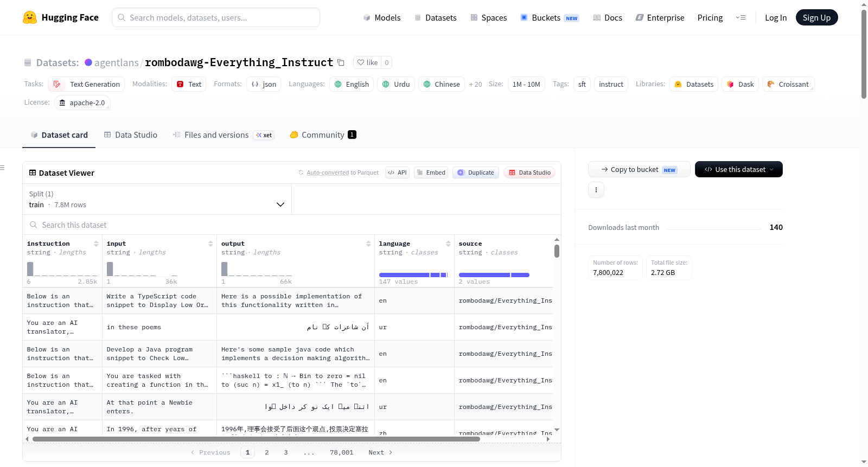
Task: Sort by the input column
Action: coord(210,244)
